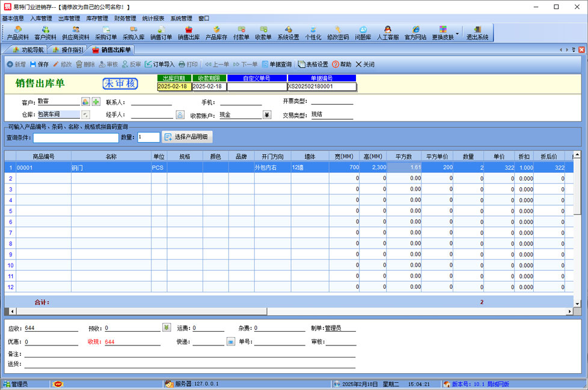Viewport: 588px width, 390px height.
Task: Click the 订单导入 import button
Action: pyautogui.click(x=160, y=64)
